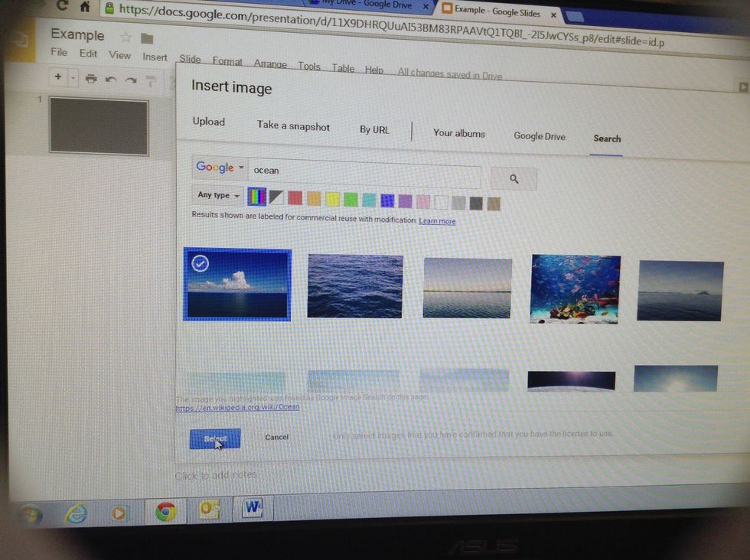The height and width of the screenshot is (560, 750).
Task: Switch to the Google Drive tab
Action: [540, 136]
